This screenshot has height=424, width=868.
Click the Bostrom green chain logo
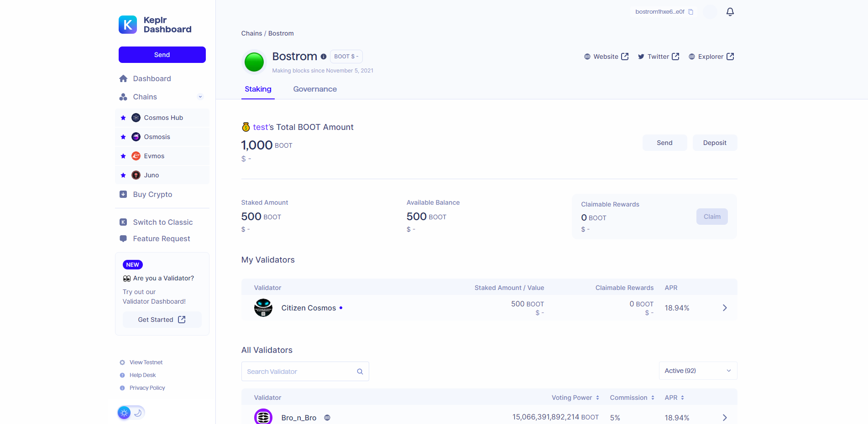pyautogui.click(x=254, y=62)
